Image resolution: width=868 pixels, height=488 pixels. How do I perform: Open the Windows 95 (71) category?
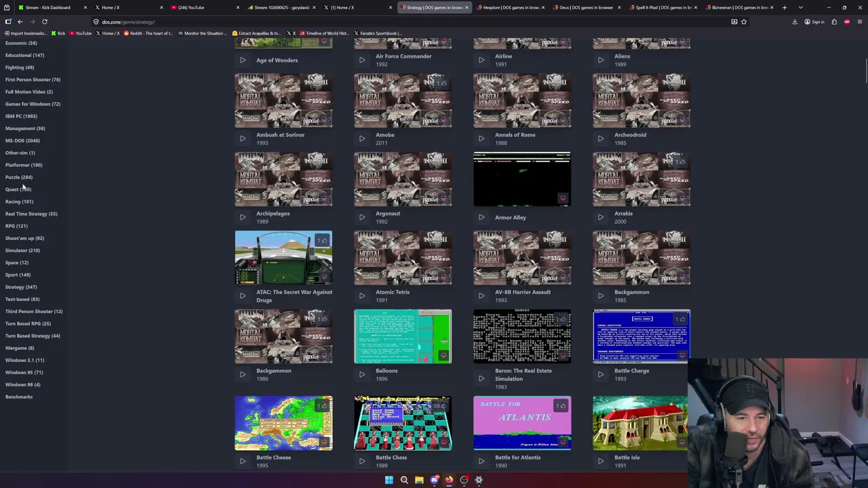pyautogui.click(x=24, y=372)
